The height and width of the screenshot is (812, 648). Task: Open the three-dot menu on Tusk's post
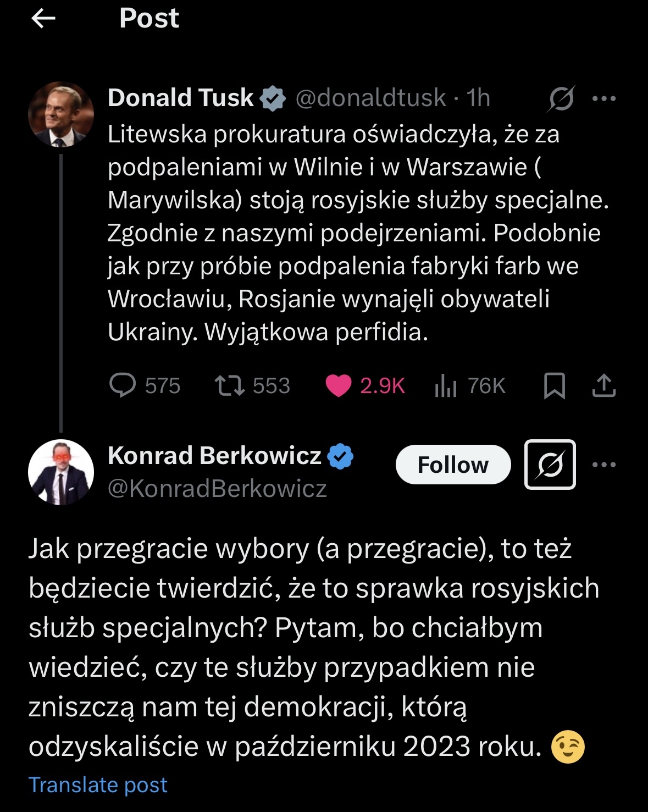click(603, 98)
